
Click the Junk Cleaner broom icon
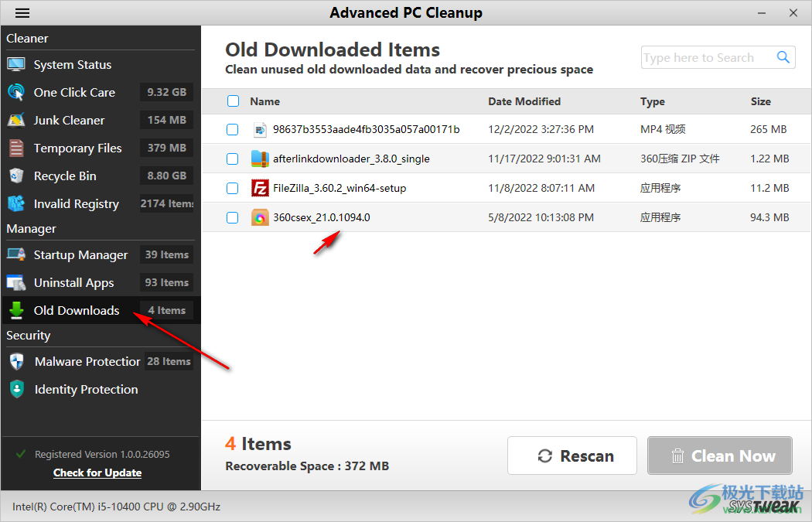16,120
